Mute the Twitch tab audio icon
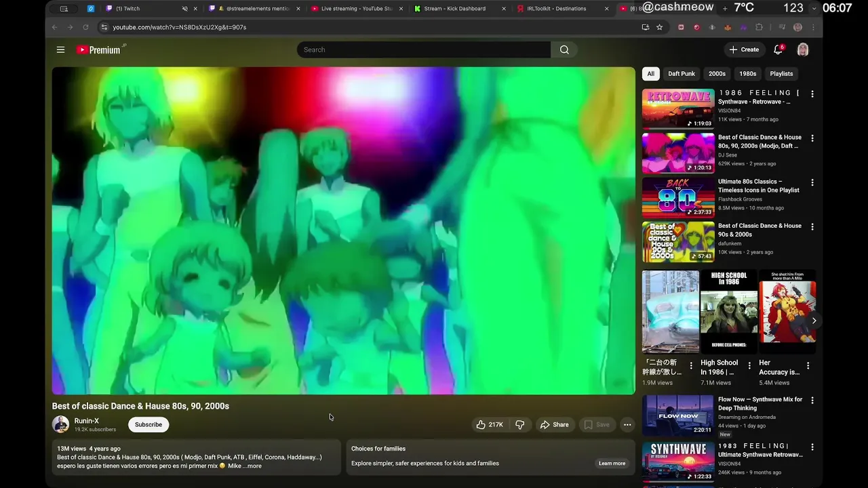This screenshot has height=488, width=868. click(185, 9)
